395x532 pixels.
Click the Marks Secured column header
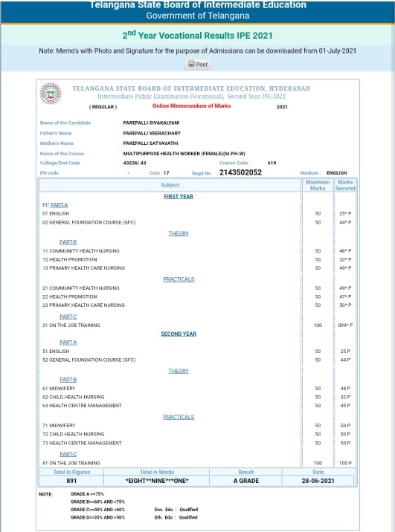(x=345, y=185)
